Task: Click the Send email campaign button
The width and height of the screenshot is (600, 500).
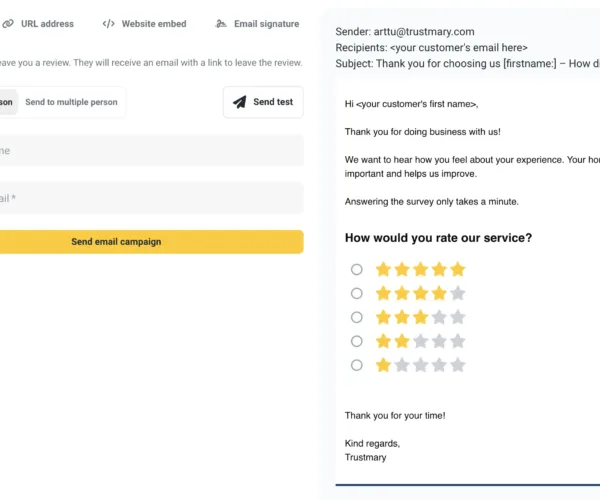Action: [x=152, y=242]
